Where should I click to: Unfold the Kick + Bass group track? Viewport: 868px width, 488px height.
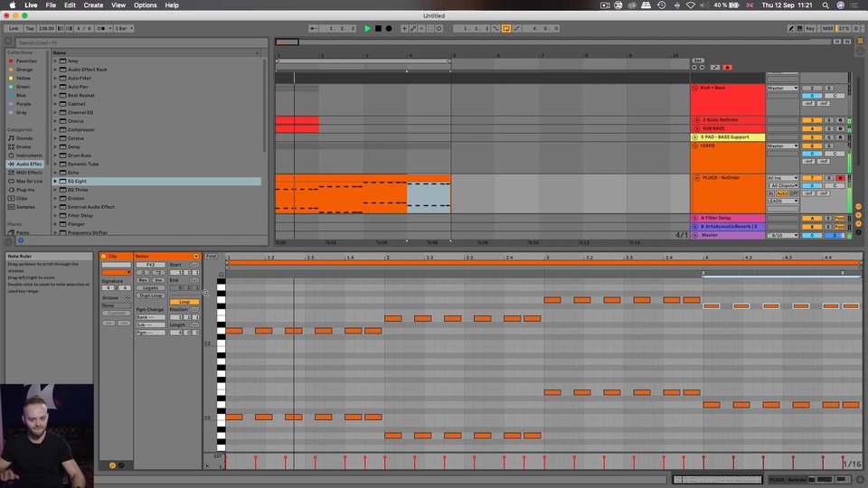(694, 88)
